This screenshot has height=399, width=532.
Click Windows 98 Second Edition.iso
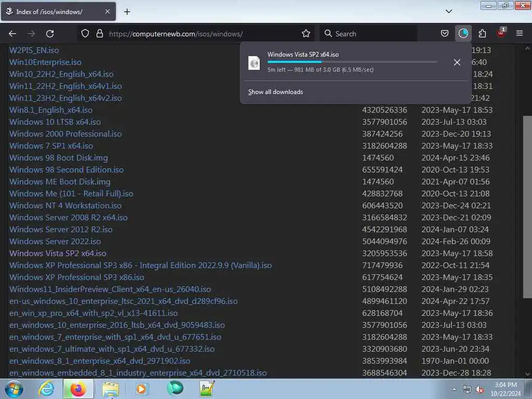pos(66,170)
